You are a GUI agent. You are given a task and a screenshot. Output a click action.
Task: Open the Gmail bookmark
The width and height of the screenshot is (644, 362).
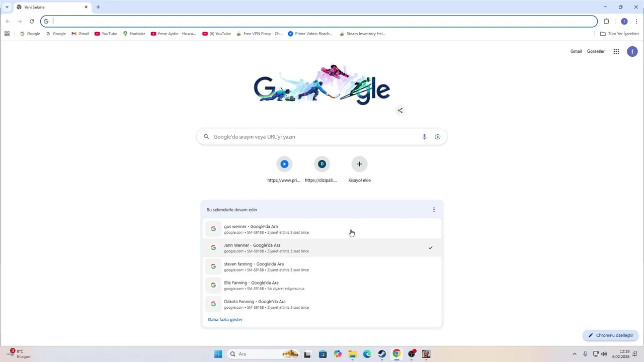[x=80, y=34]
